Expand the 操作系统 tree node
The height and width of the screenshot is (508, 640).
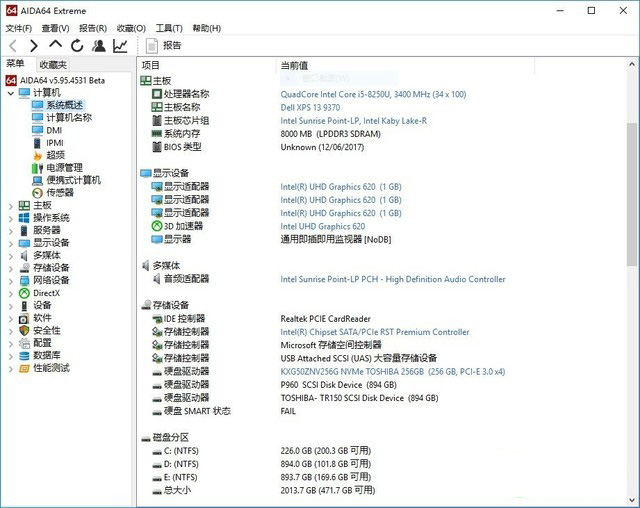(x=11, y=219)
